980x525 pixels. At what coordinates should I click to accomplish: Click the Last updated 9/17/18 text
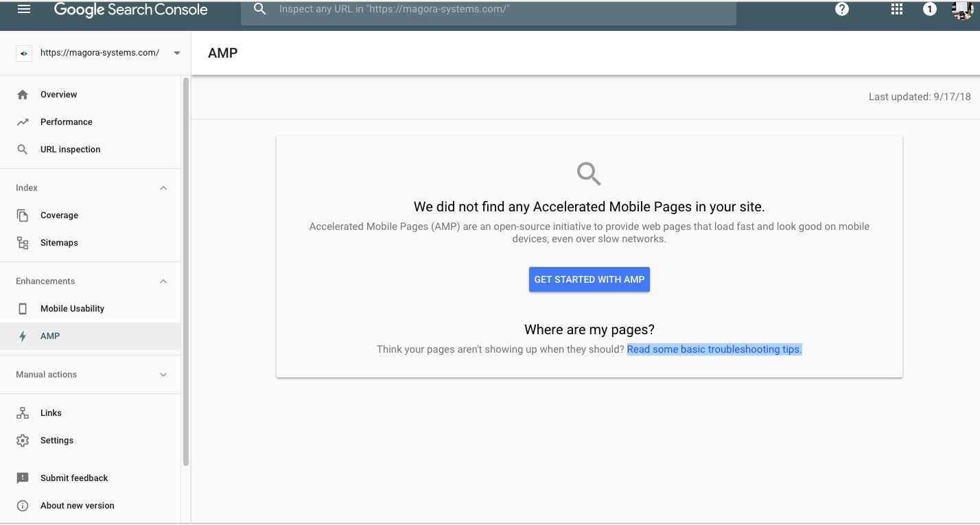920,97
